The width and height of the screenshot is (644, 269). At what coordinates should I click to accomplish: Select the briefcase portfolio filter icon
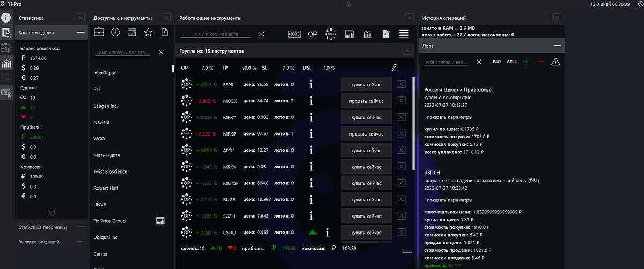pyautogui.click(x=99, y=33)
